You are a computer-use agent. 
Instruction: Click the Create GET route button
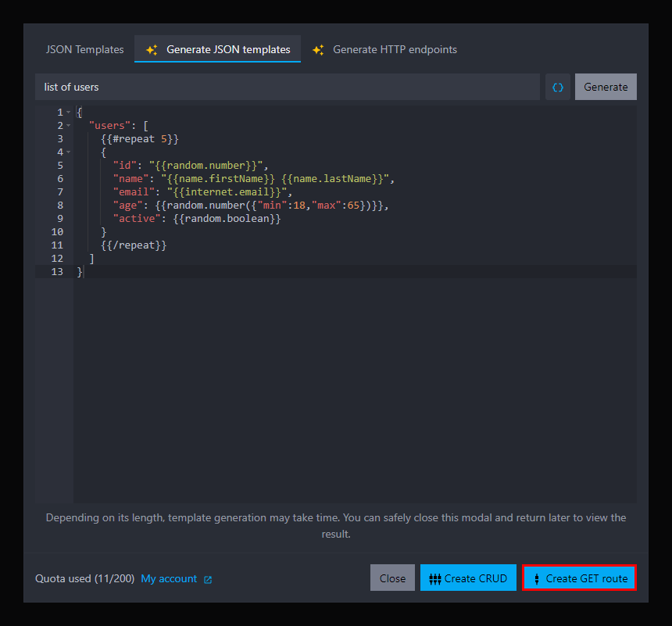(579, 578)
